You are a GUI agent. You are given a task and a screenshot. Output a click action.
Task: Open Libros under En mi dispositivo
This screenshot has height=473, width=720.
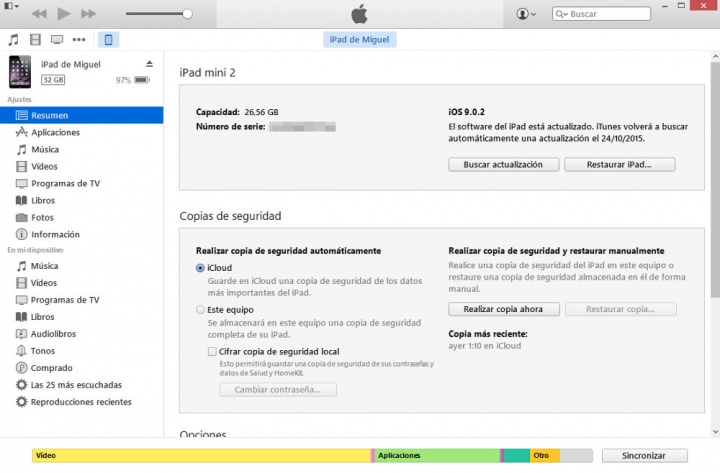[82, 317]
